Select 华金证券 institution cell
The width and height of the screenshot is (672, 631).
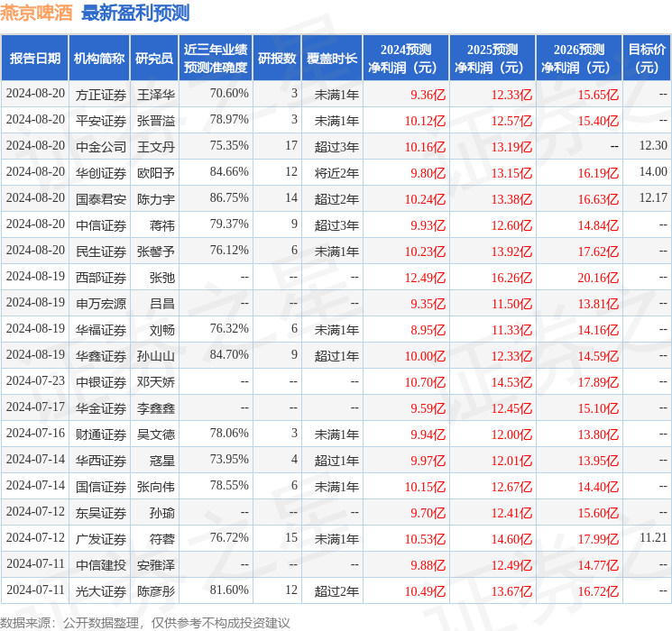(101, 408)
